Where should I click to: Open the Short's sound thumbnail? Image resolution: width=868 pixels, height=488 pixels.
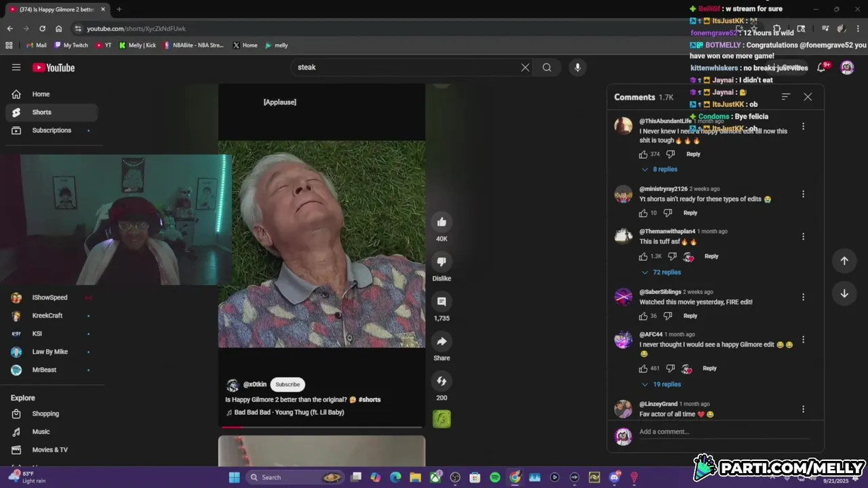441,419
